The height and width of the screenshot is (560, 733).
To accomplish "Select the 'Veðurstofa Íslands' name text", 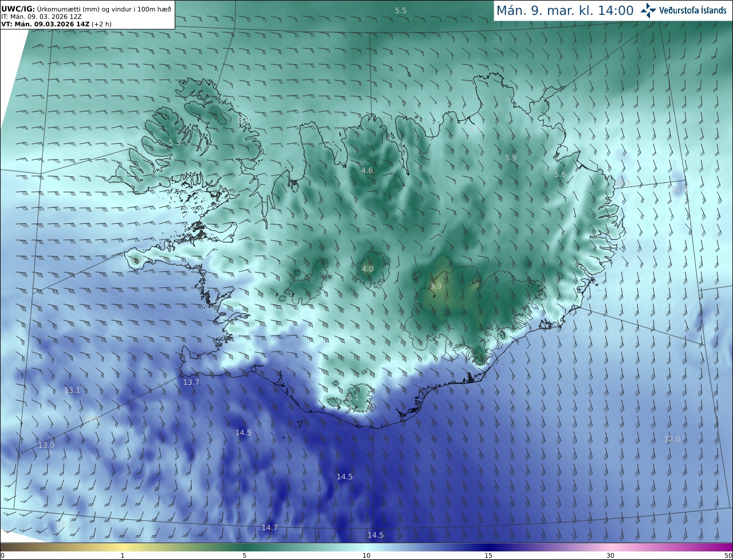I will coord(693,10).
